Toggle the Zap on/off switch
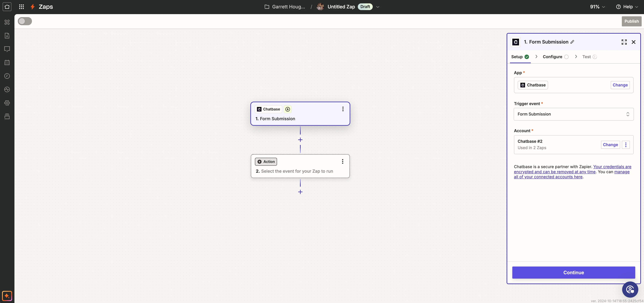The width and height of the screenshot is (644, 303). pyautogui.click(x=25, y=21)
